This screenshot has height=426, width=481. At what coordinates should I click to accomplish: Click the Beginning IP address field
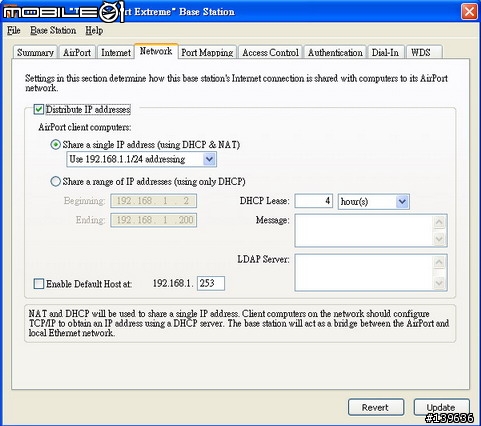(154, 201)
